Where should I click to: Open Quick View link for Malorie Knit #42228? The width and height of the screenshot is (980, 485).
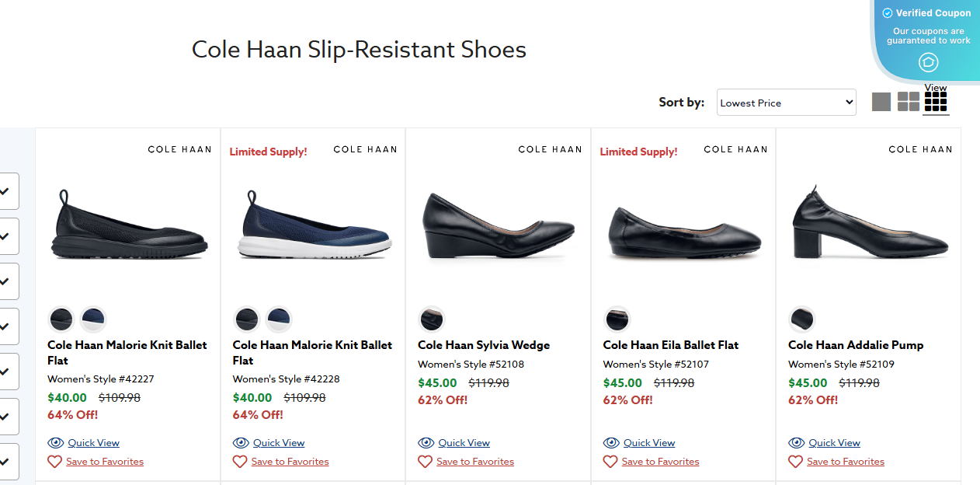click(279, 442)
